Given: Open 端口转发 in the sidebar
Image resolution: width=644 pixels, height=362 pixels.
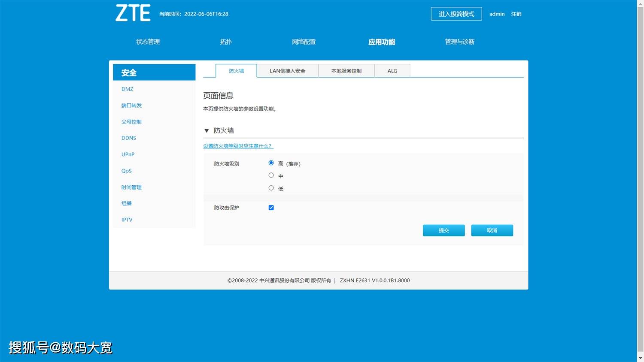Looking at the screenshot, I should (131, 106).
